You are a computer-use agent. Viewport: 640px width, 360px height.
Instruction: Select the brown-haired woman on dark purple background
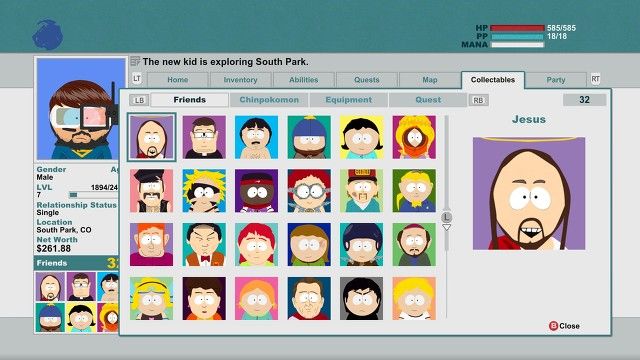click(204, 298)
